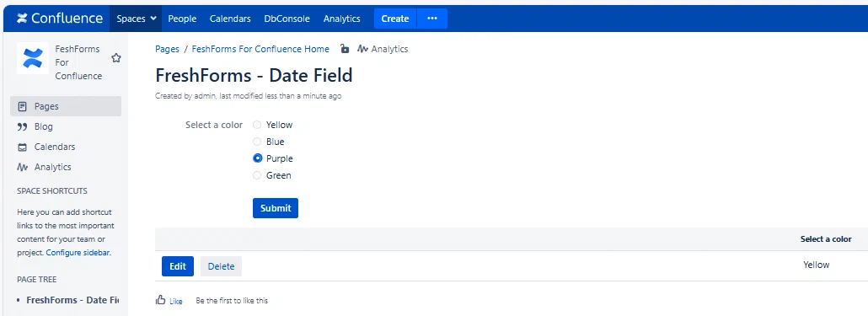Viewport: 868px width, 316px height.
Task: Click the Delete button in results row
Action: click(x=221, y=266)
